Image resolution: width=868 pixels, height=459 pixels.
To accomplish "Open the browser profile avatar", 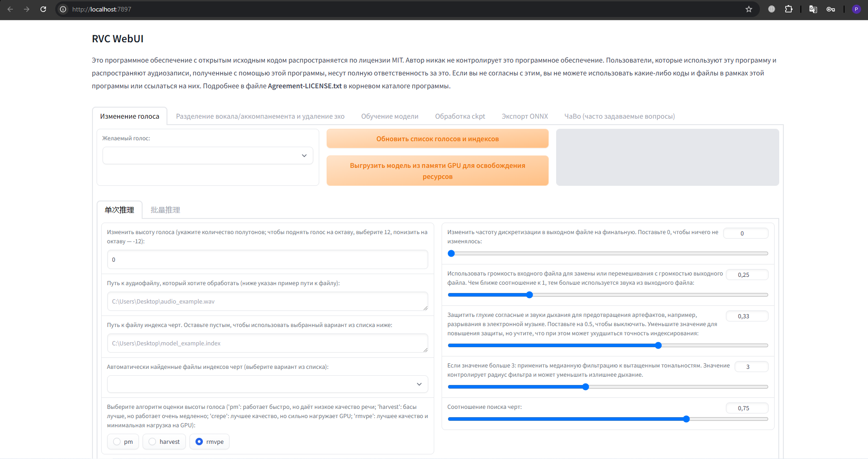I will (856, 9).
